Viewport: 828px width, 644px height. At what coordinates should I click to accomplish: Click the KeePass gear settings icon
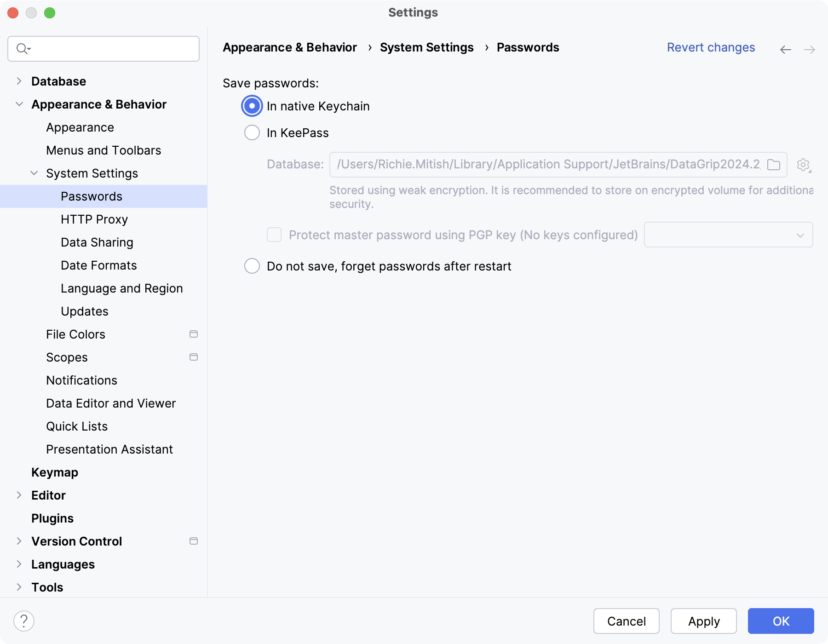coord(803,165)
